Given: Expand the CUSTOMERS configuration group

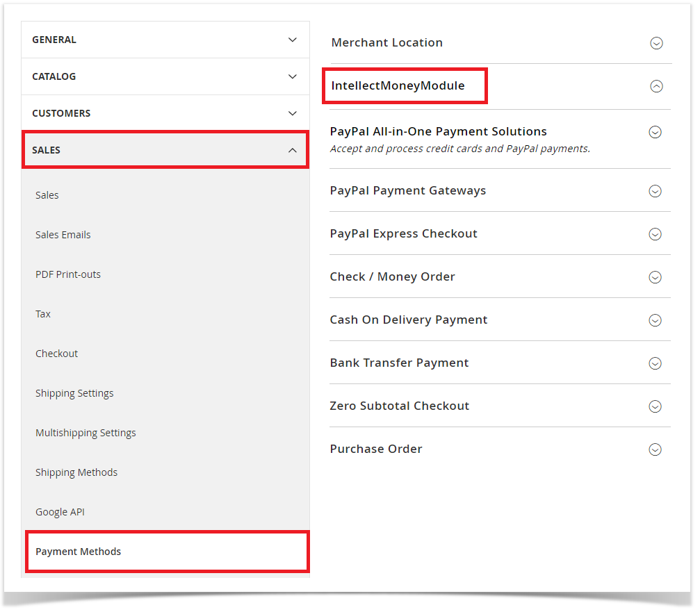Looking at the screenshot, I should pos(165,113).
